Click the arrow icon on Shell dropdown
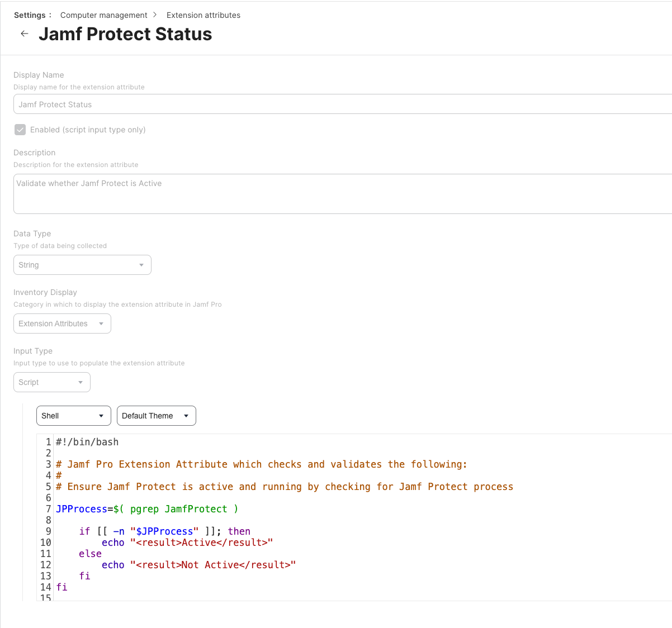This screenshot has width=672, height=628. pos(101,416)
